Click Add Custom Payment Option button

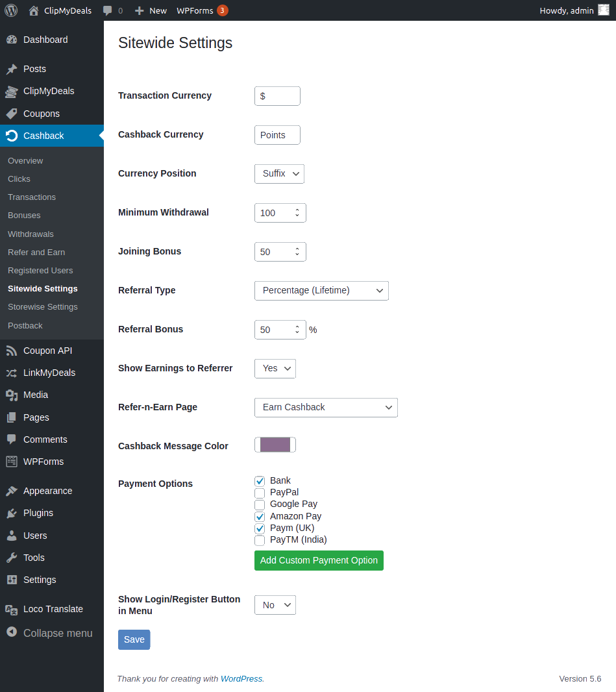(319, 560)
